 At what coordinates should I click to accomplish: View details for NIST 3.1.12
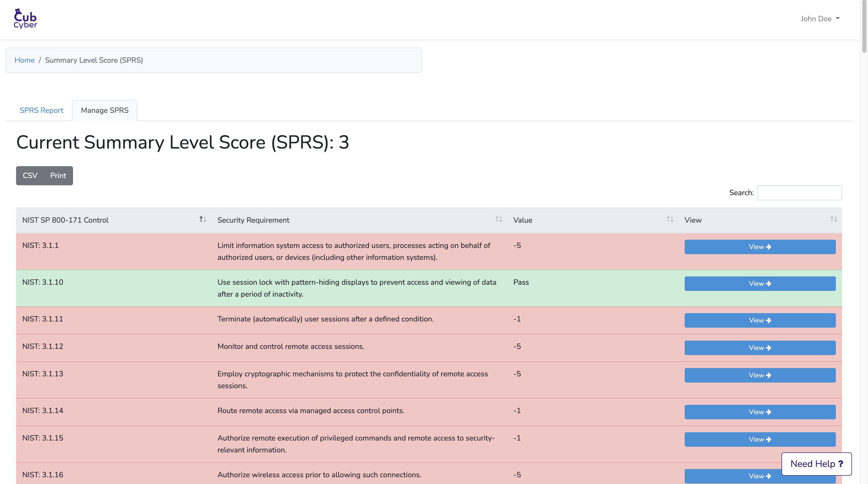coord(759,348)
